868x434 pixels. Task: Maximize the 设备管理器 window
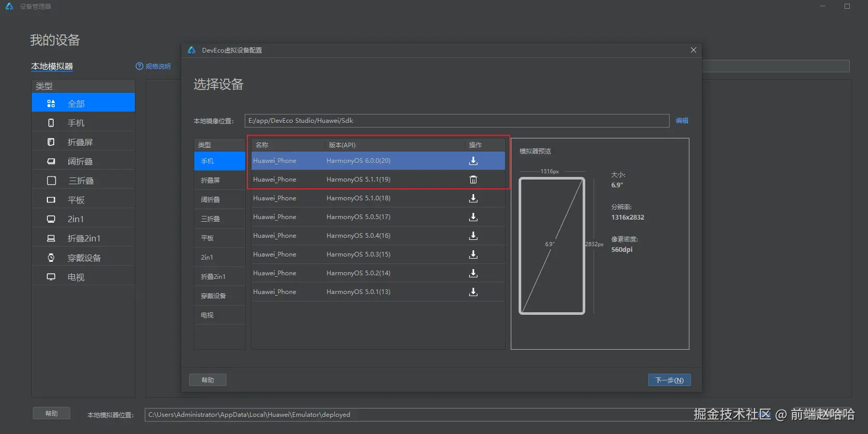point(847,6)
